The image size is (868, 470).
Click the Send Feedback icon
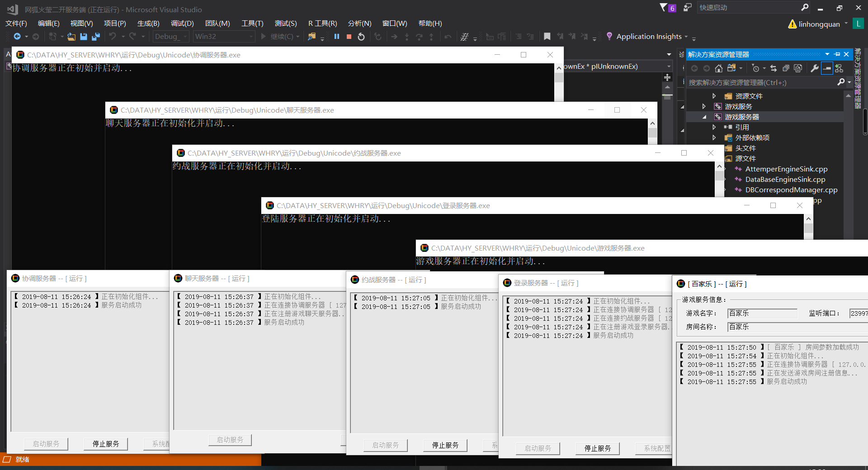tap(688, 8)
